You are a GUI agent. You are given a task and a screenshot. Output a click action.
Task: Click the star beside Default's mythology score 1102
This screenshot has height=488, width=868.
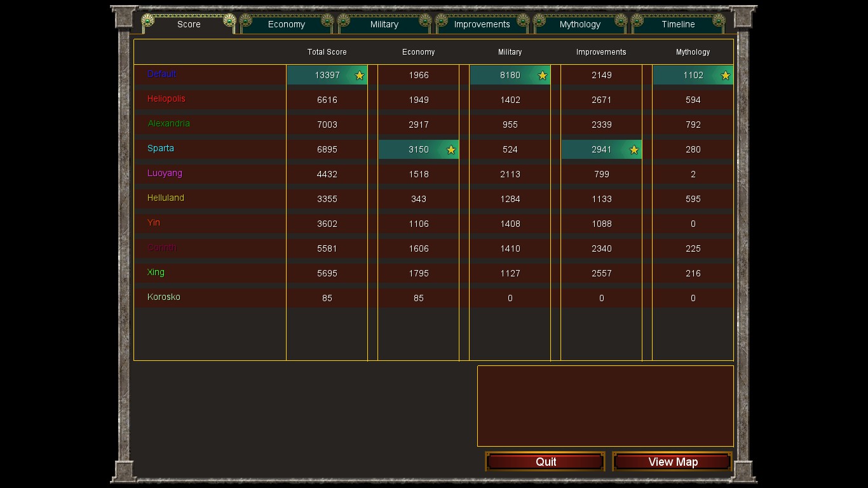726,76
